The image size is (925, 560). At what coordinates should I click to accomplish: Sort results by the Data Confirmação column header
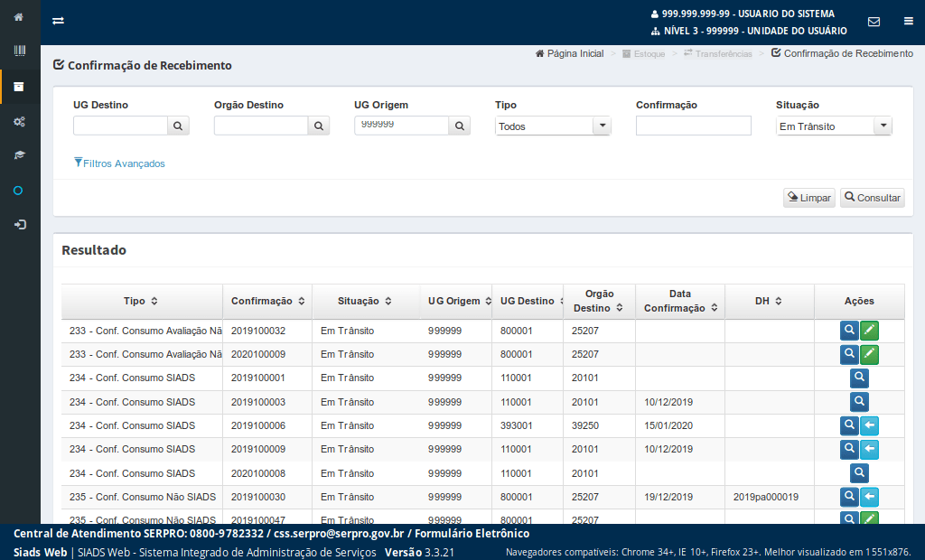click(x=680, y=301)
